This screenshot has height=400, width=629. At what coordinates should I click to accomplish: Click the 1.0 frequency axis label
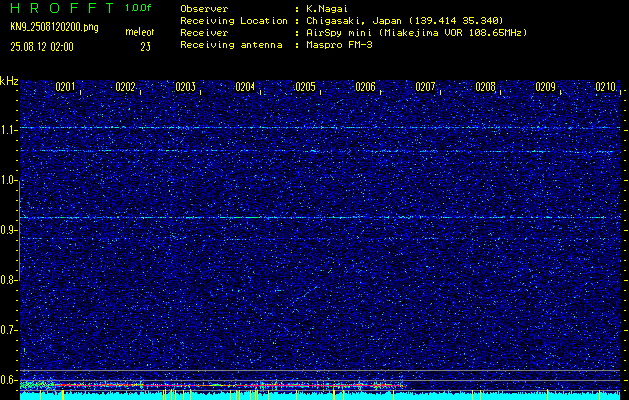pyautogui.click(x=8, y=181)
